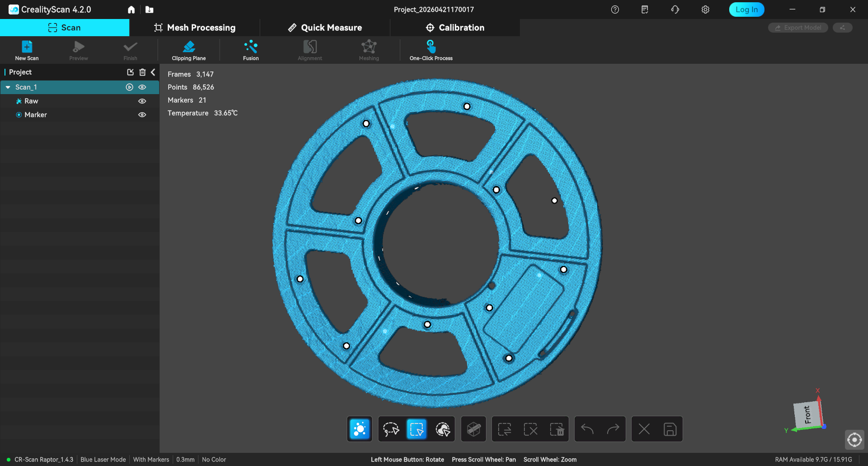Toggle the point display mode button
The image size is (868, 466).
(360, 429)
